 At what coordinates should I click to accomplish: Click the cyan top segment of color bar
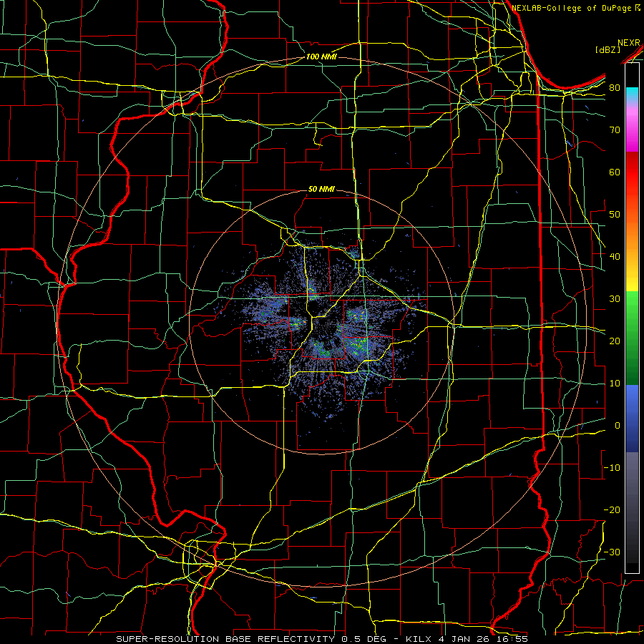click(632, 92)
